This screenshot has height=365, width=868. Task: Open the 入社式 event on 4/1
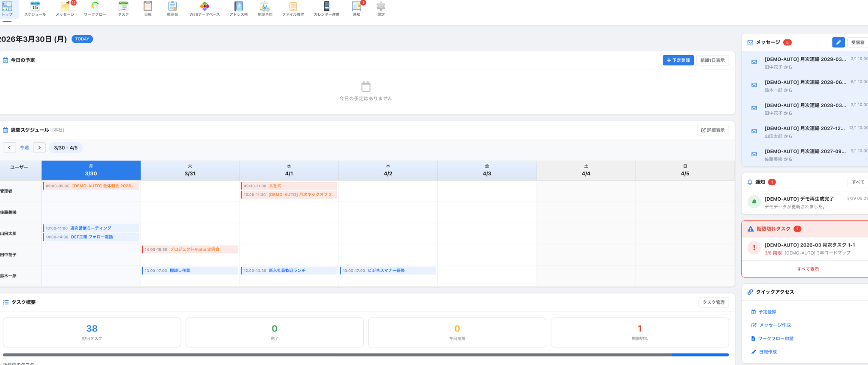coord(289,186)
